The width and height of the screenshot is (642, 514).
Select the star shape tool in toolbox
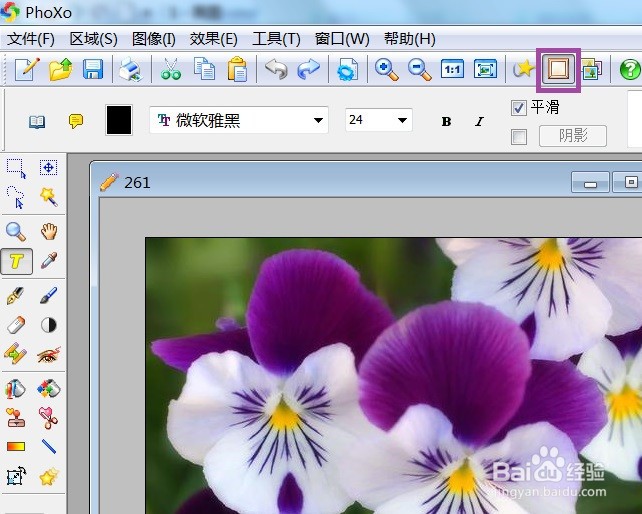tap(48, 476)
